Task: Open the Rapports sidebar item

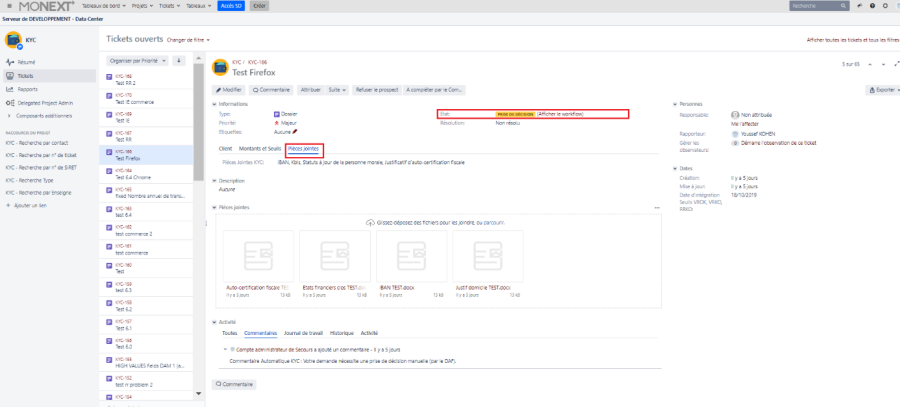Action: [x=27, y=89]
